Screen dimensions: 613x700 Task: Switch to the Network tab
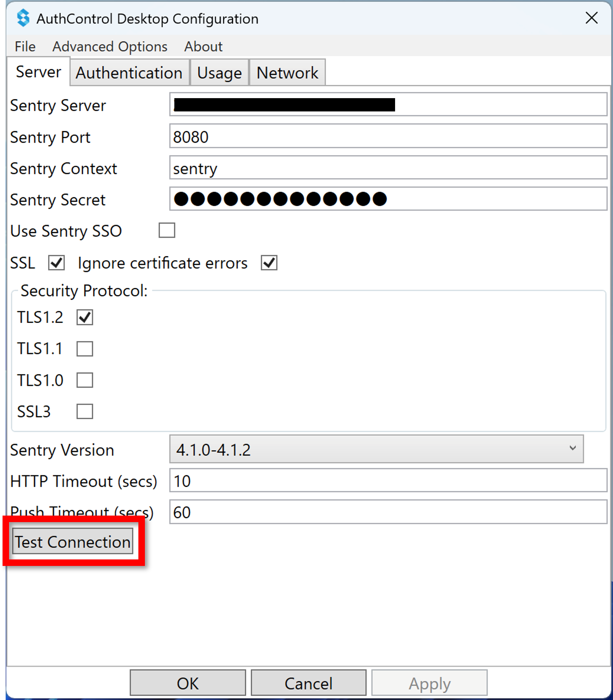287,72
